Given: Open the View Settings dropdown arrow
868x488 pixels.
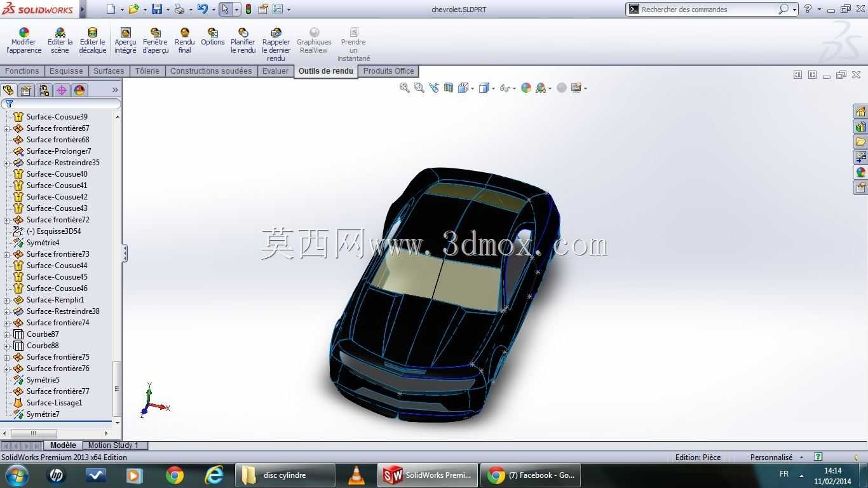Looking at the screenshot, I should point(585,88).
